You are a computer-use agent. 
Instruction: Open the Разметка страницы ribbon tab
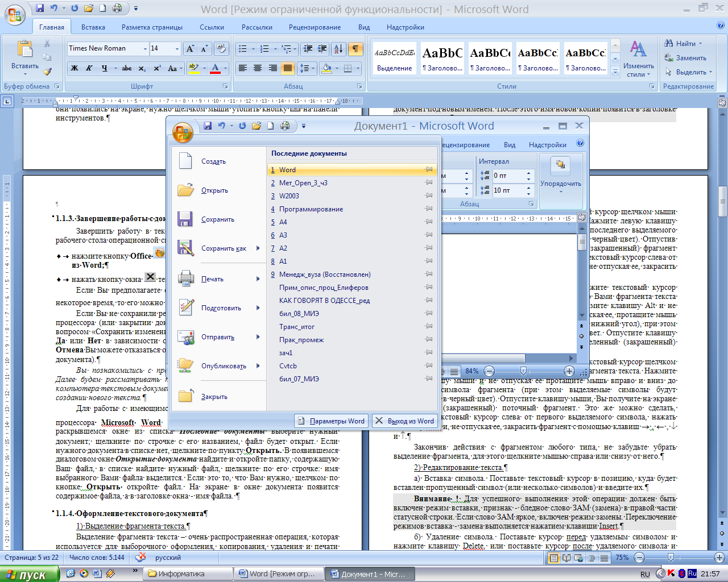pos(152,27)
